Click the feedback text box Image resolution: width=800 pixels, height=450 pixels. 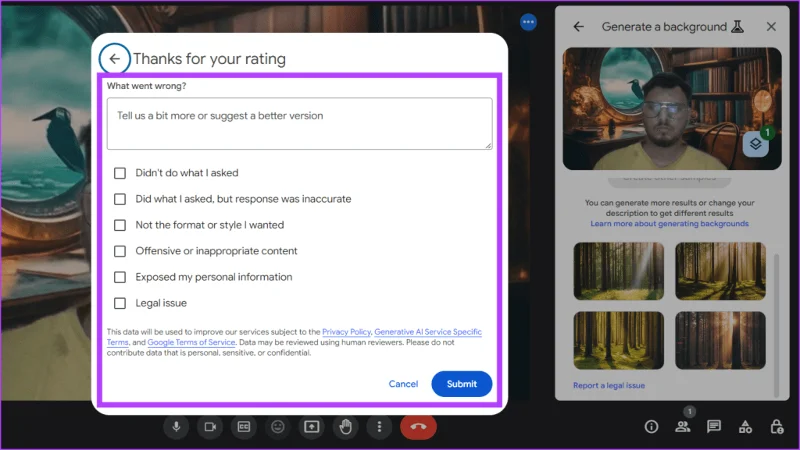(x=299, y=123)
